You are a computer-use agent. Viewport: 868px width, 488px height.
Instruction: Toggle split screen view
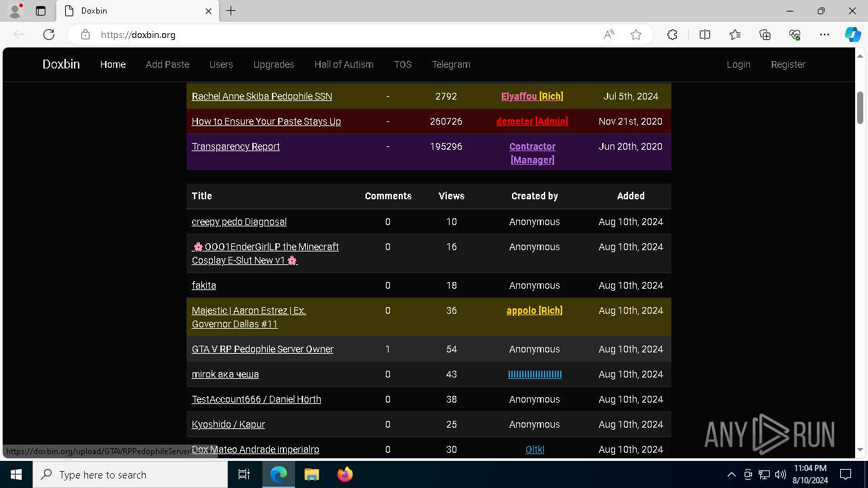[705, 35]
